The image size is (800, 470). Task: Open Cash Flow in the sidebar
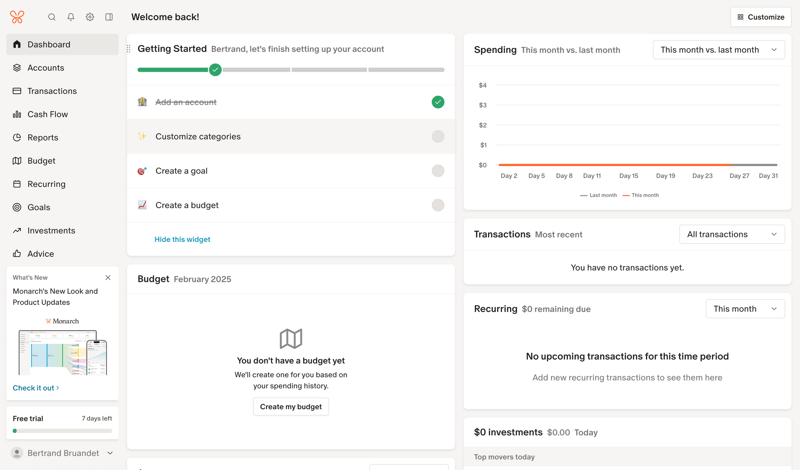62,114
